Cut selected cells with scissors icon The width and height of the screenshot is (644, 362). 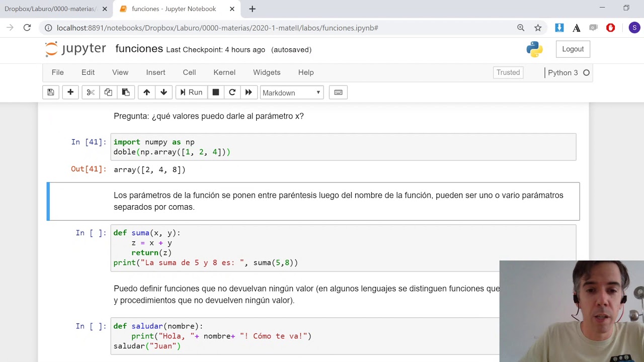pos(91,93)
